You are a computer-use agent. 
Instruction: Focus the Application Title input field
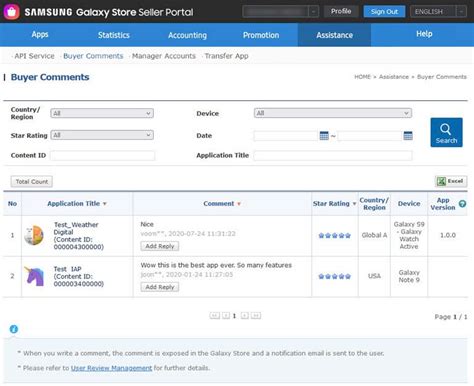click(333, 156)
